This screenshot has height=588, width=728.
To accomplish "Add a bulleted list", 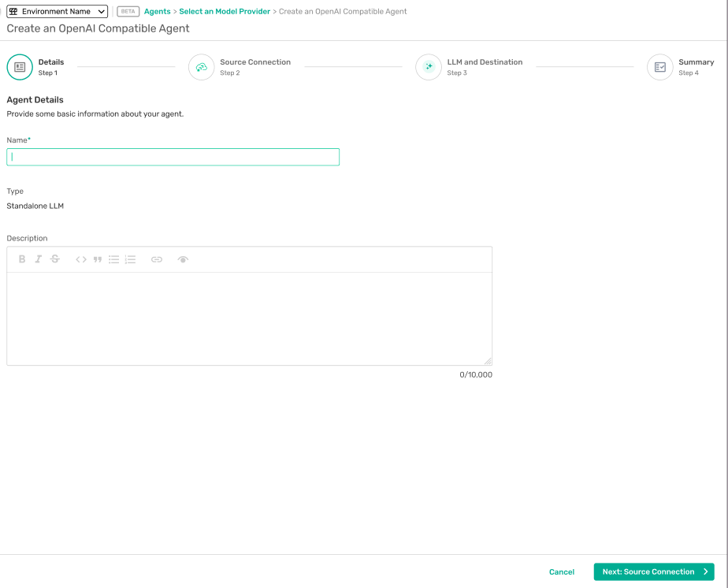I will click(114, 259).
